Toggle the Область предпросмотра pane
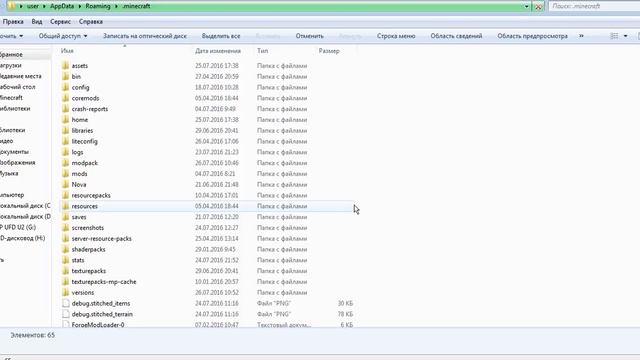This screenshot has height=360, width=640. click(x=532, y=36)
